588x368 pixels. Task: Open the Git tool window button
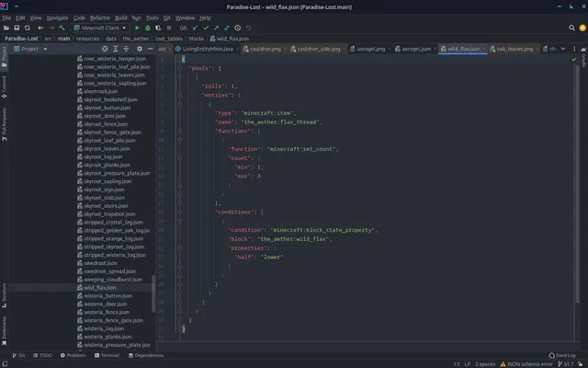(x=18, y=355)
